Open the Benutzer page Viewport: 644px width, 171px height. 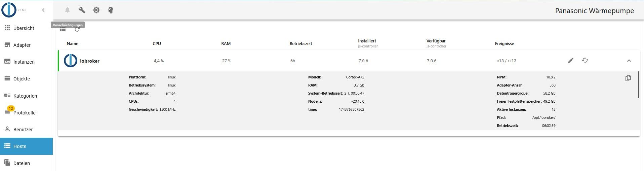point(26,130)
